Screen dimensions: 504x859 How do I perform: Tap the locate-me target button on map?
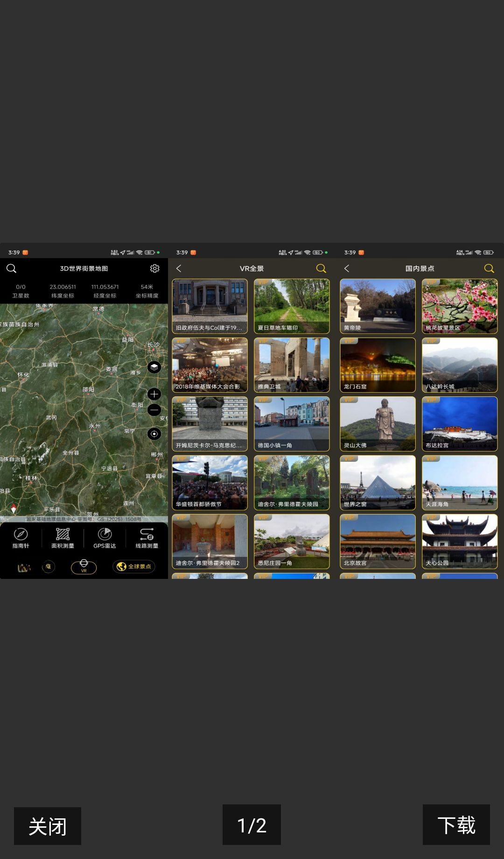[154, 434]
